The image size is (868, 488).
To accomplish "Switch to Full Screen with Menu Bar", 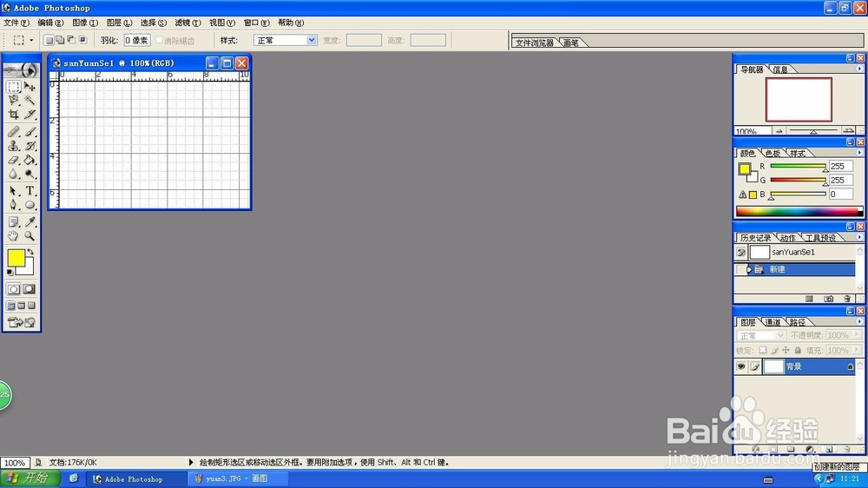I will point(22,306).
